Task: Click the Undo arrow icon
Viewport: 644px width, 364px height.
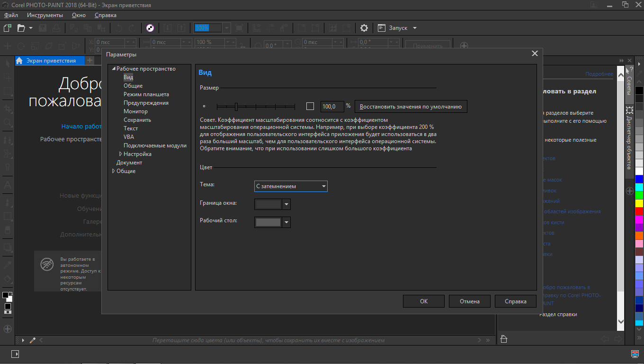Action: click(x=119, y=28)
